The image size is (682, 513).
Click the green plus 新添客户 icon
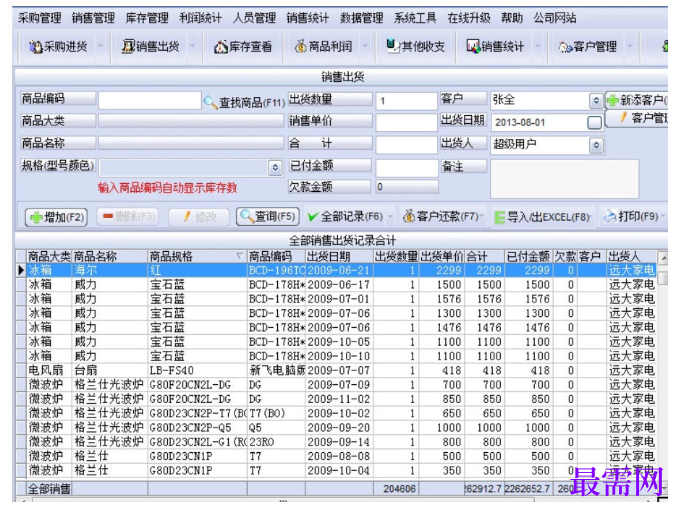(612, 100)
